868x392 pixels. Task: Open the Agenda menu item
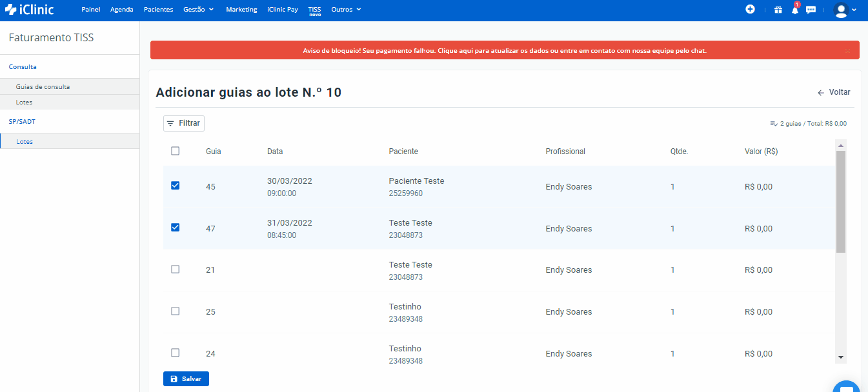pos(122,10)
